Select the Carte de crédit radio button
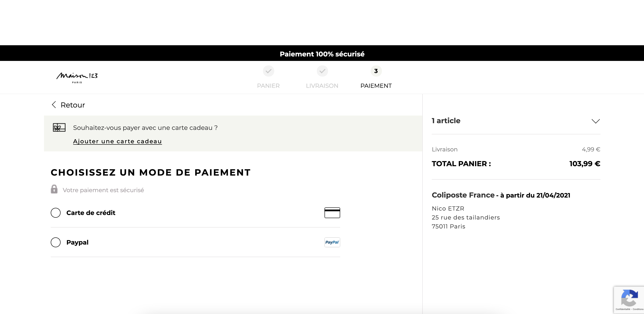Screen dimensions: 644x314 56,213
